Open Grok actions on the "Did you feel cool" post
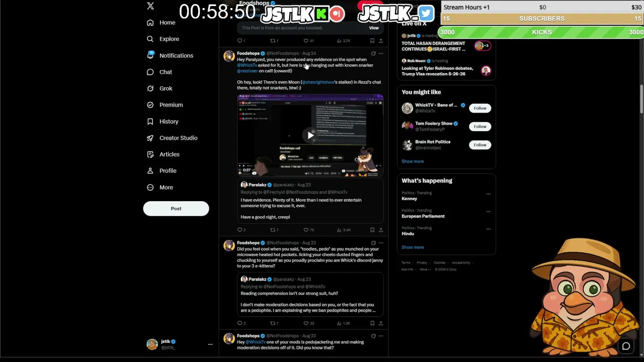 [x=373, y=243]
